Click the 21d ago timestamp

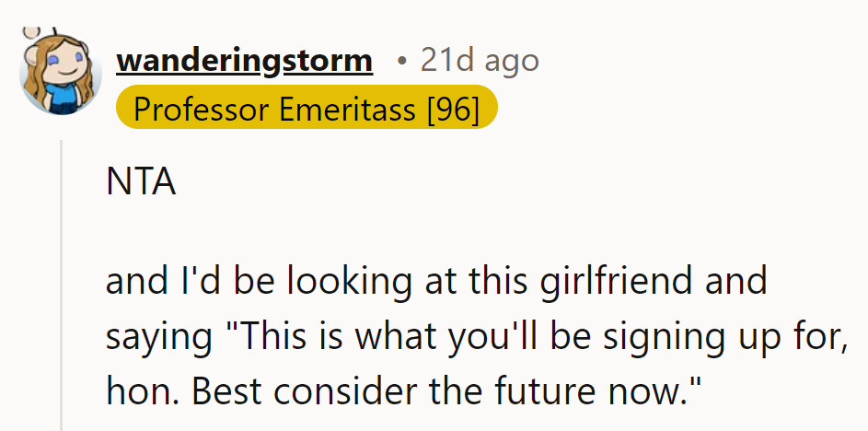pyautogui.click(x=479, y=61)
